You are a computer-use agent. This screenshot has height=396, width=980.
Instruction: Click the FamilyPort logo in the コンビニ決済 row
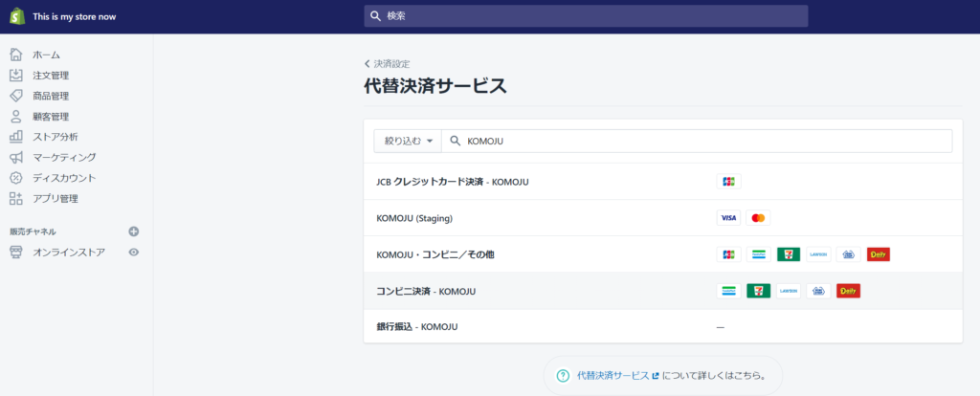(x=728, y=291)
